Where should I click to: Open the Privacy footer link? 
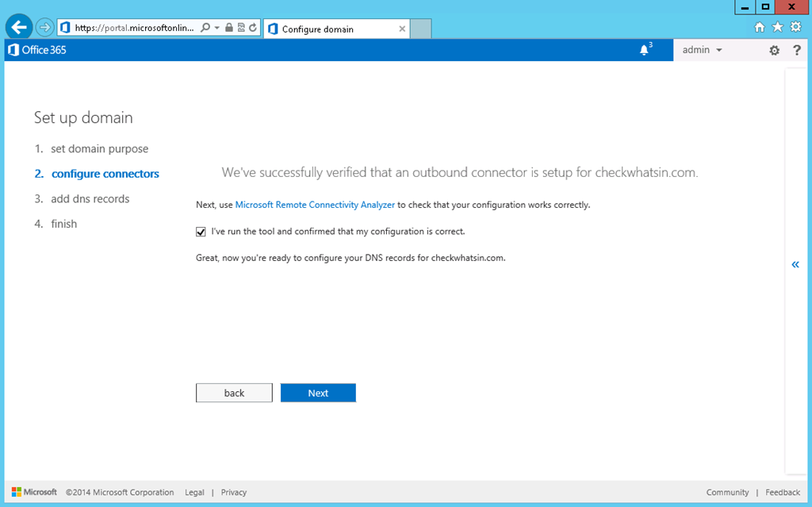coord(234,493)
